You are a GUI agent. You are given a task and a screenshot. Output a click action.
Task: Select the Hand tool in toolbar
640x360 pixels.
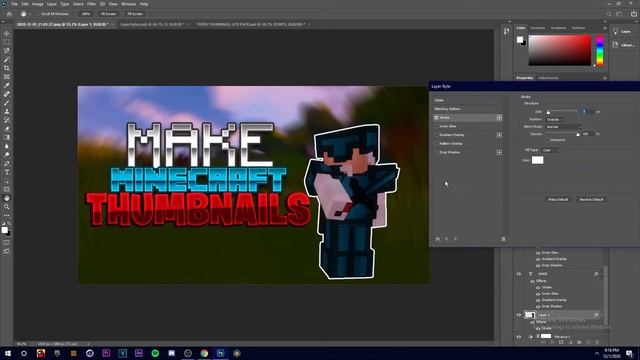7,198
